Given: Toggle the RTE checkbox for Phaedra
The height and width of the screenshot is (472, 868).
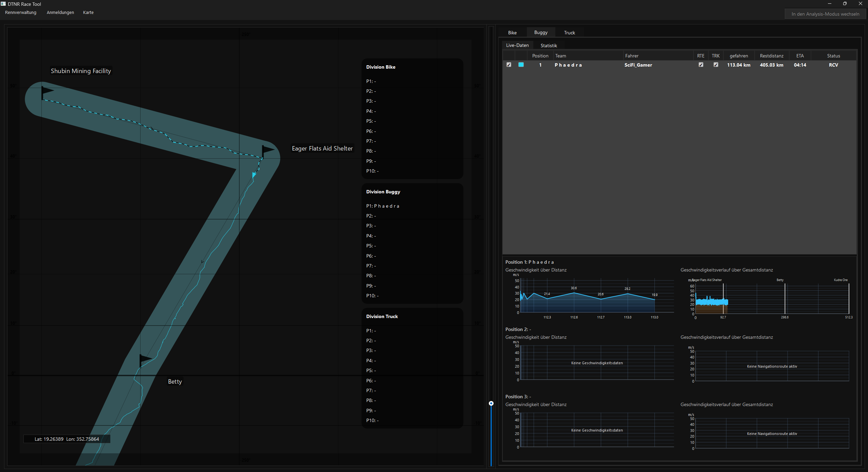Looking at the screenshot, I should (x=701, y=65).
